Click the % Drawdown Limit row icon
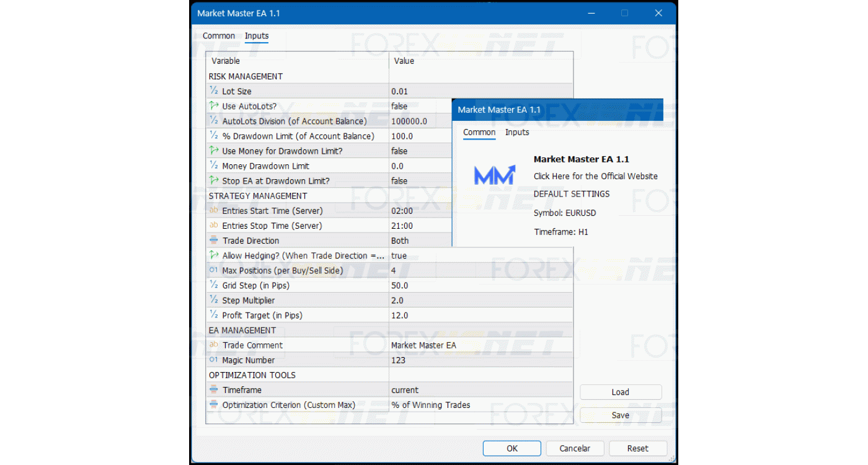Viewport: 868px width, 465px height. (213, 136)
